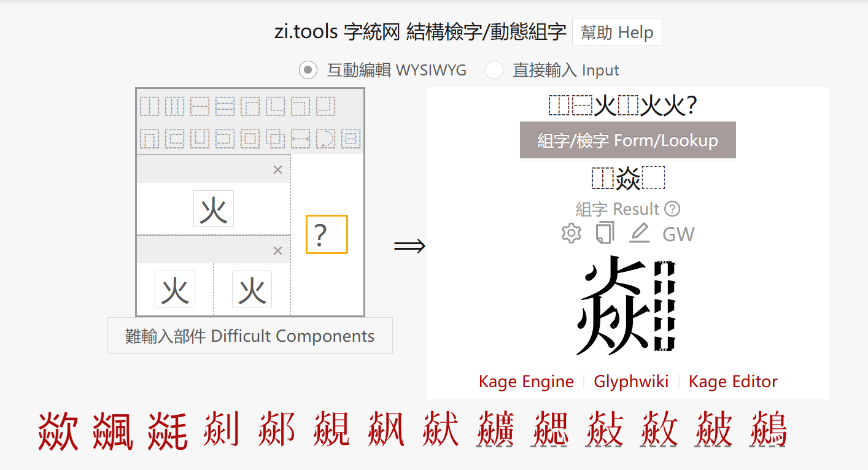Remove the upper 火 component row

(x=277, y=169)
